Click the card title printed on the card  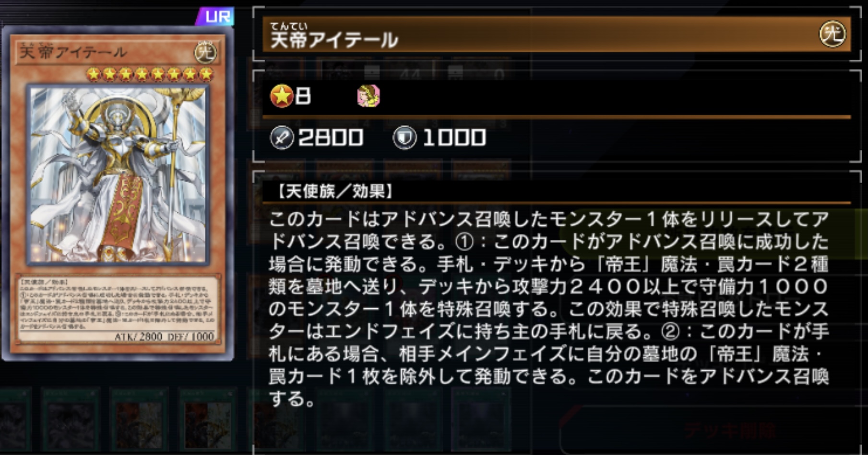[72, 52]
